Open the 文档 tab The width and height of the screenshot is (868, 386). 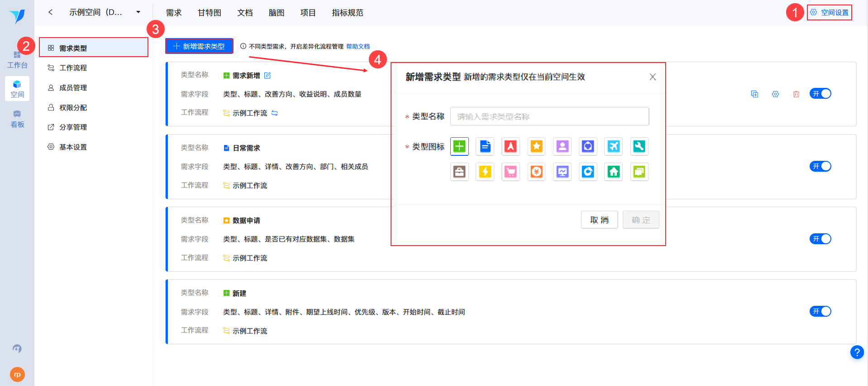click(245, 13)
